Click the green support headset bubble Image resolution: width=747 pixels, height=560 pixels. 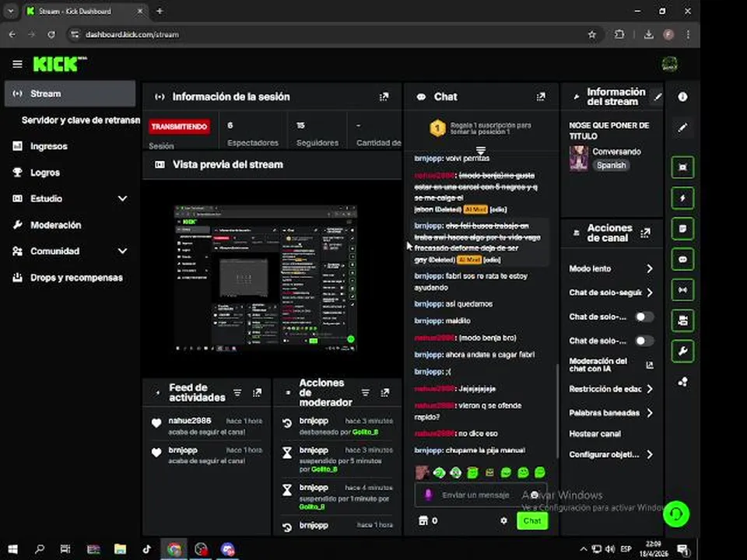[x=676, y=514]
